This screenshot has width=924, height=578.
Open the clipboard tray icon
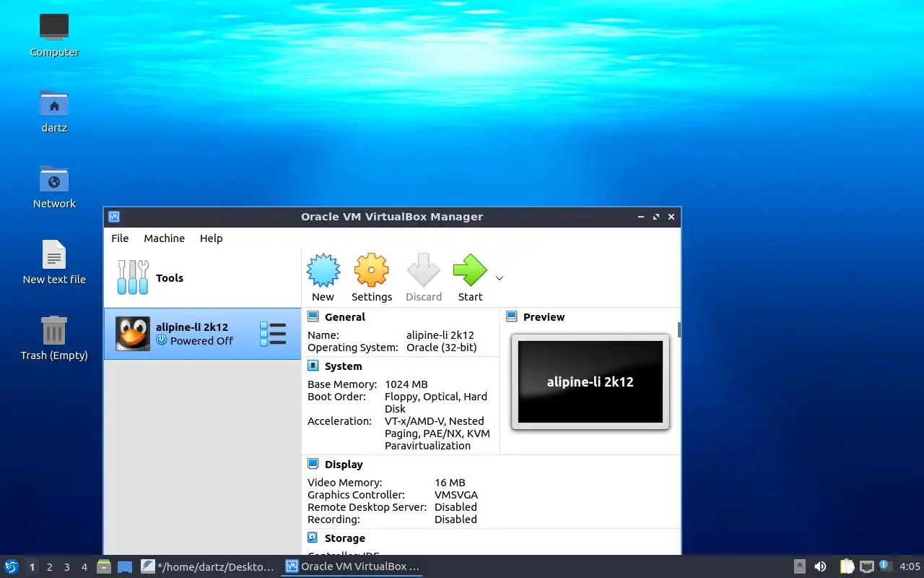tap(847, 566)
